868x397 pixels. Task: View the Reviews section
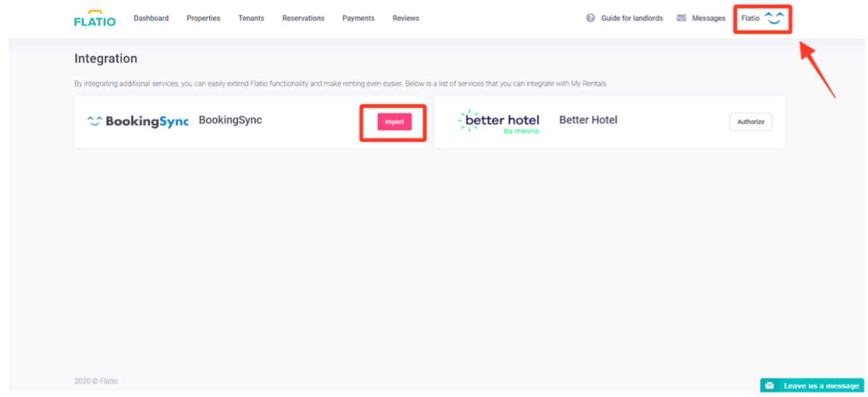click(406, 18)
